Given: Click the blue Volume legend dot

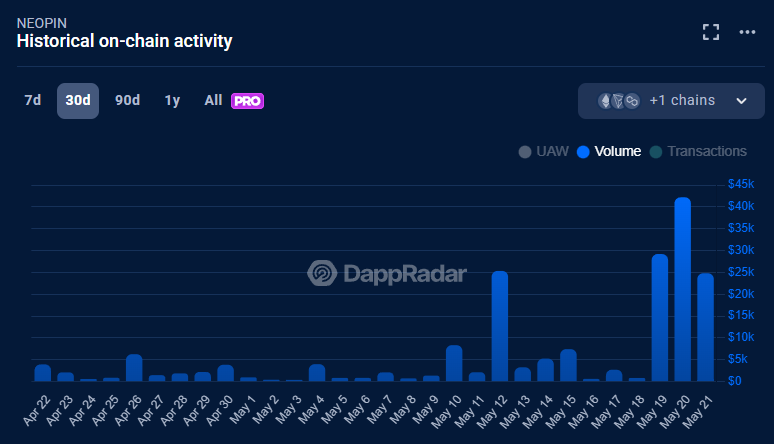Looking at the screenshot, I should [583, 152].
